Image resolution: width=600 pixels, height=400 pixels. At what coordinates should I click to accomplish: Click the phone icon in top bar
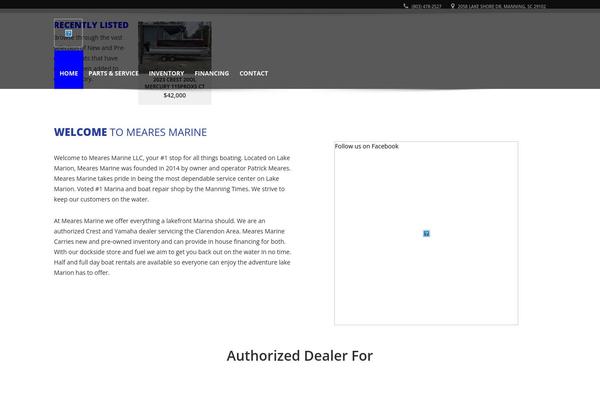coord(406,6)
